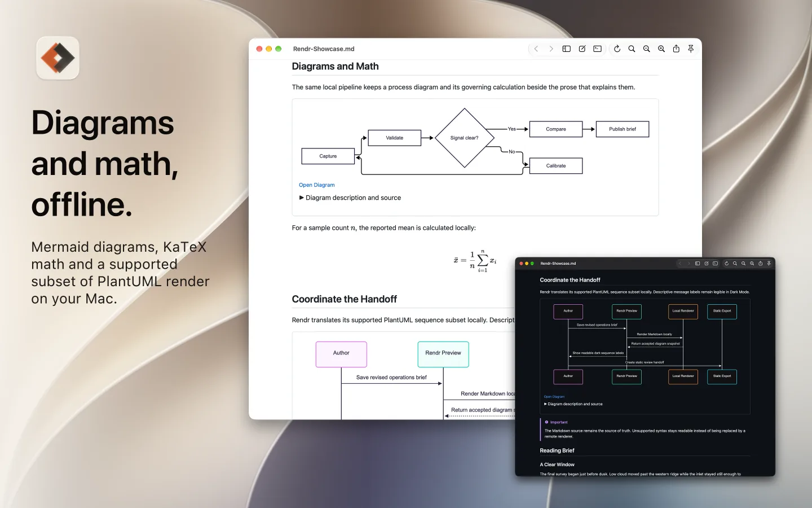The image size is (812, 508).
Task: Click the Rendr app logo icon
Action: [58, 58]
